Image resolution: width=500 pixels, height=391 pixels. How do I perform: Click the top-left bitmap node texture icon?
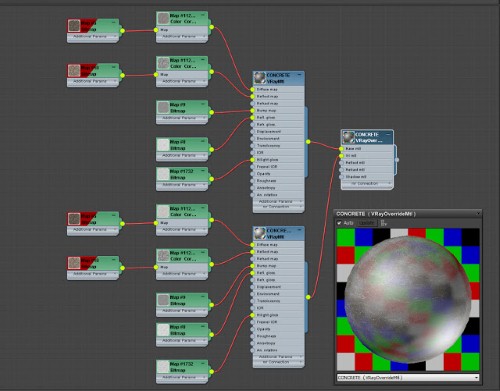coord(74,26)
